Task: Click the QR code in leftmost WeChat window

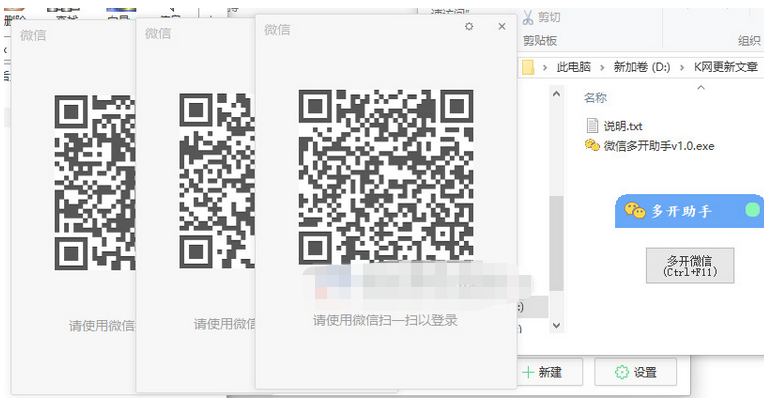Action: point(95,182)
